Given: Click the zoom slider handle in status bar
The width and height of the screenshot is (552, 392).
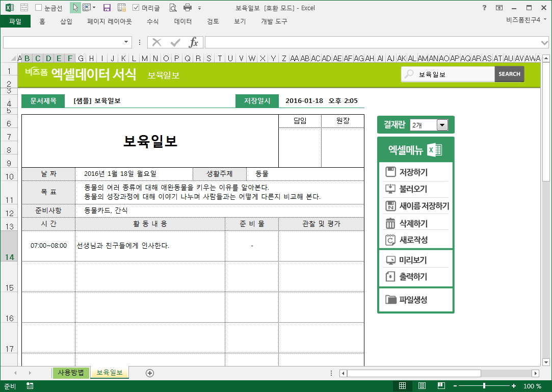Looking at the screenshot, I should point(484,386).
